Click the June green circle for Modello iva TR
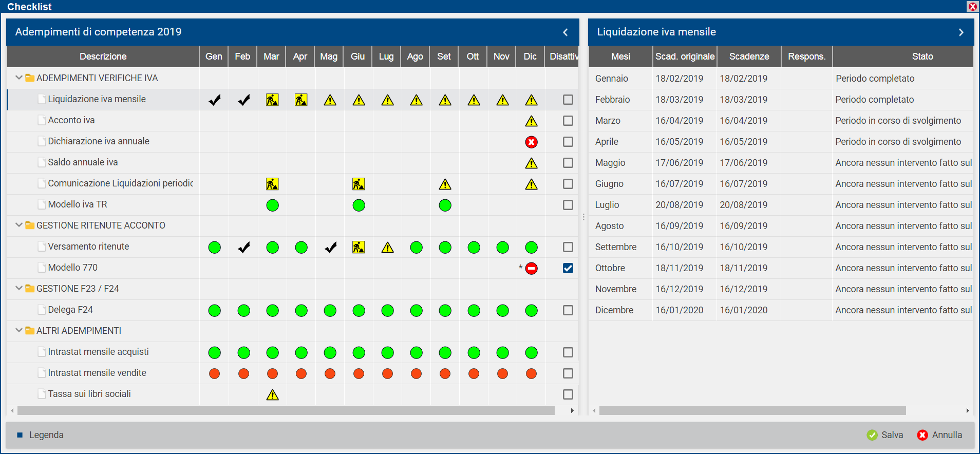 [x=359, y=205]
